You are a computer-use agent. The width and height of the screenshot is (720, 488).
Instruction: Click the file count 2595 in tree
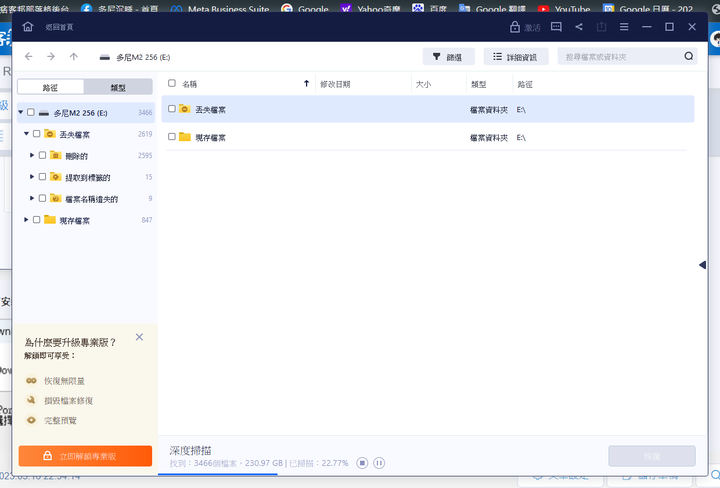[x=145, y=156]
